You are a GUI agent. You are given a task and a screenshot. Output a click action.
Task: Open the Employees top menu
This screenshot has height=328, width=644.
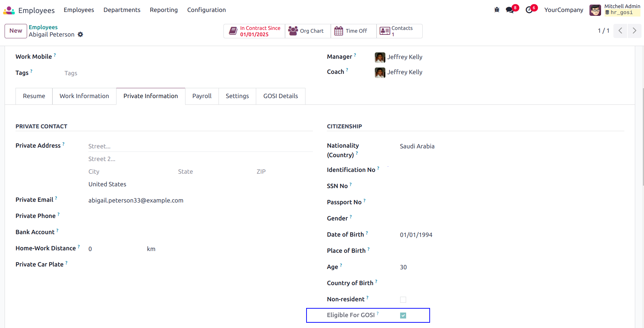pyautogui.click(x=79, y=10)
